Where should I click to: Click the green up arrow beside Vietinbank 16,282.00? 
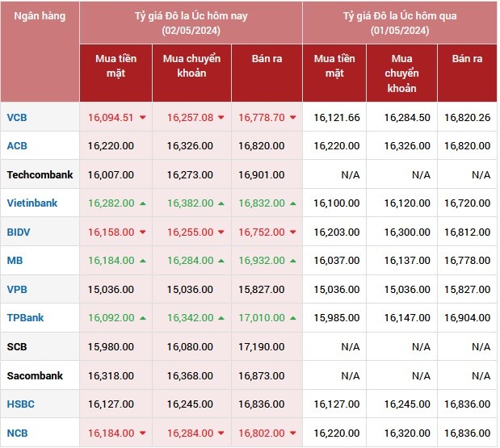point(143,203)
